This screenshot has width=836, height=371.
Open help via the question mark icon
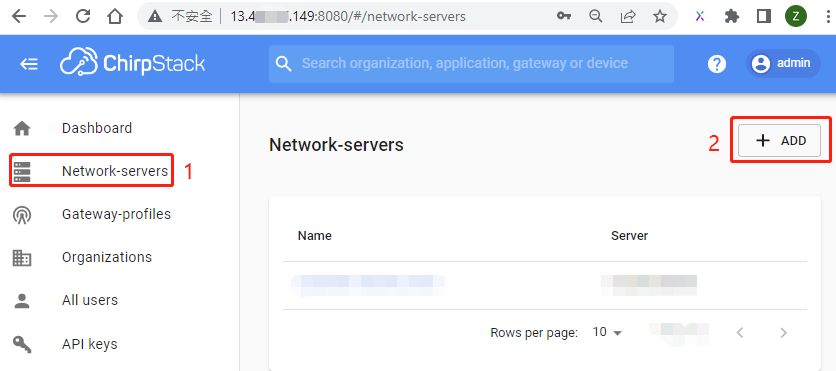point(717,64)
